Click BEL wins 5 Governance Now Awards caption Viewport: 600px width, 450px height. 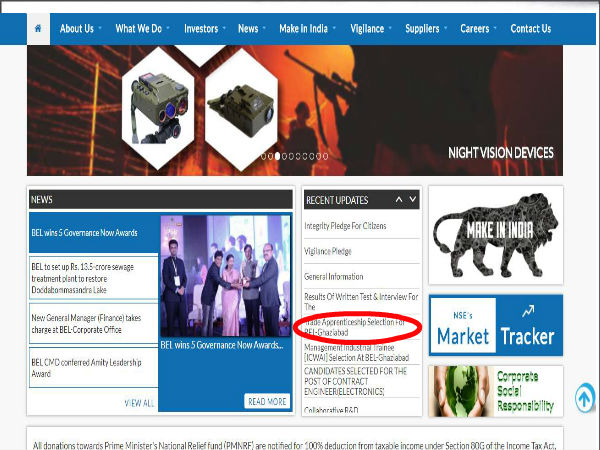click(x=222, y=345)
